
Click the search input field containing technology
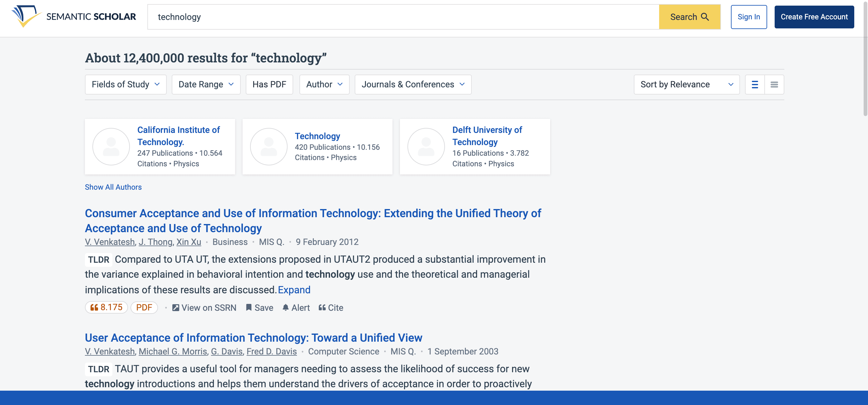click(403, 17)
